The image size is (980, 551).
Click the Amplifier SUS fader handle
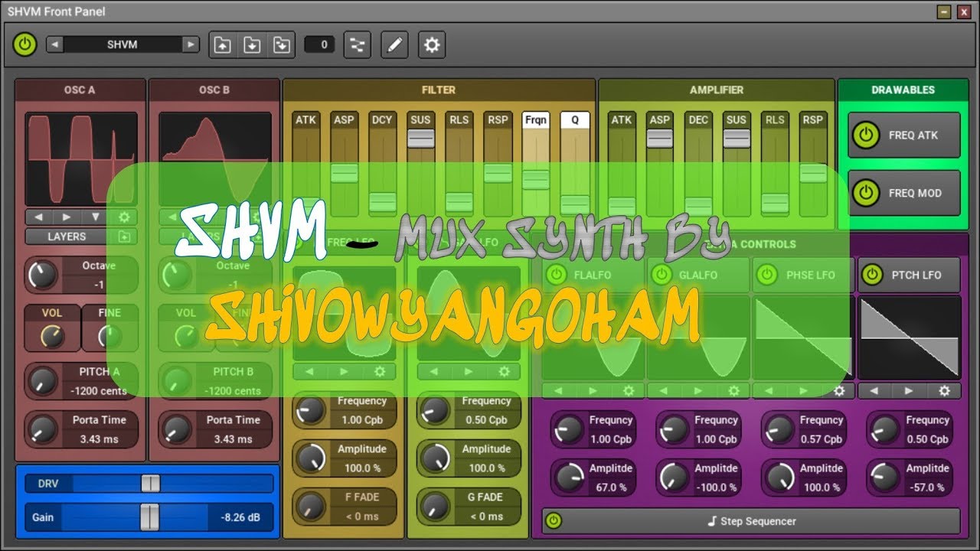[737, 138]
